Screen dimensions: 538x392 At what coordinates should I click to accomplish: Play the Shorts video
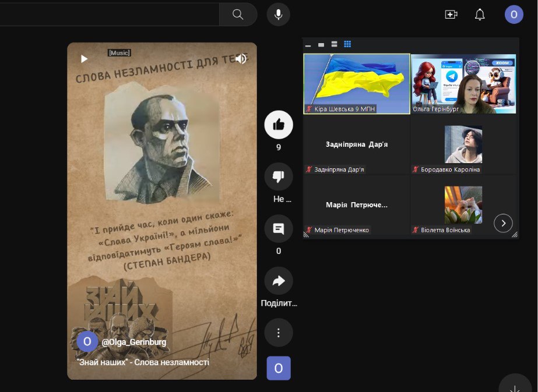click(84, 59)
